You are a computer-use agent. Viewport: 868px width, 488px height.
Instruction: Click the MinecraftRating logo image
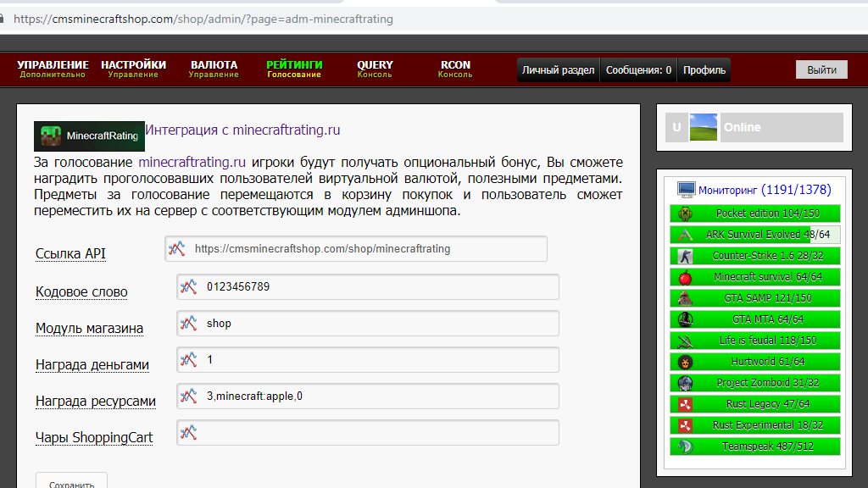(89, 136)
